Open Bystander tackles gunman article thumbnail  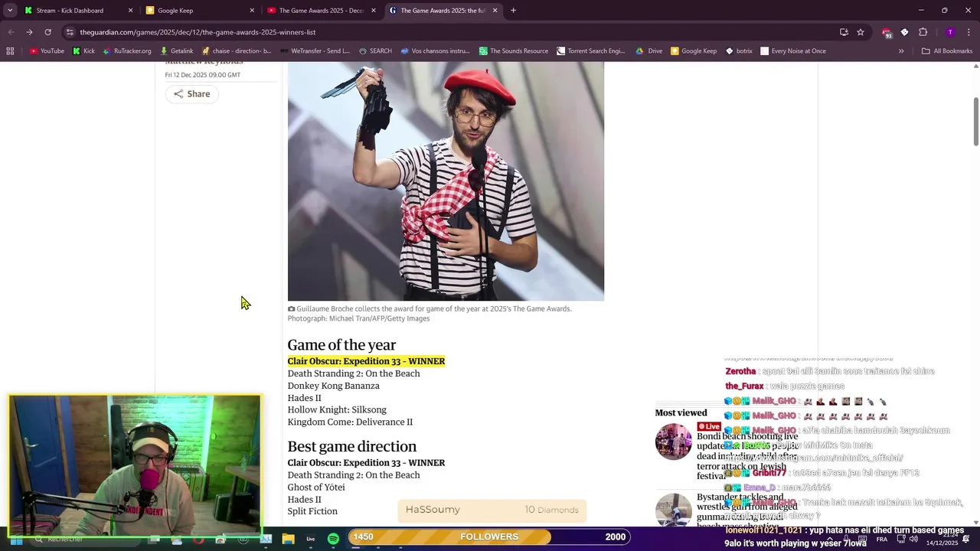click(673, 510)
